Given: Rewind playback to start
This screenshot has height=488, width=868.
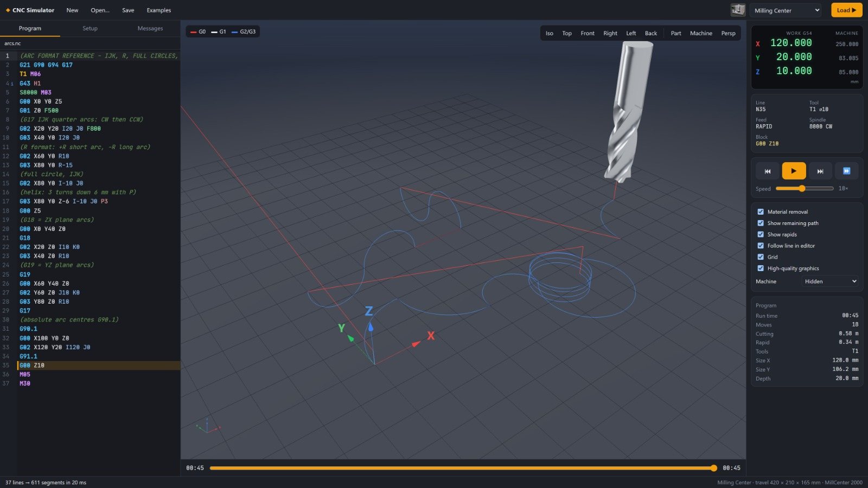Looking at the screenshot, I should click(767, 171).
